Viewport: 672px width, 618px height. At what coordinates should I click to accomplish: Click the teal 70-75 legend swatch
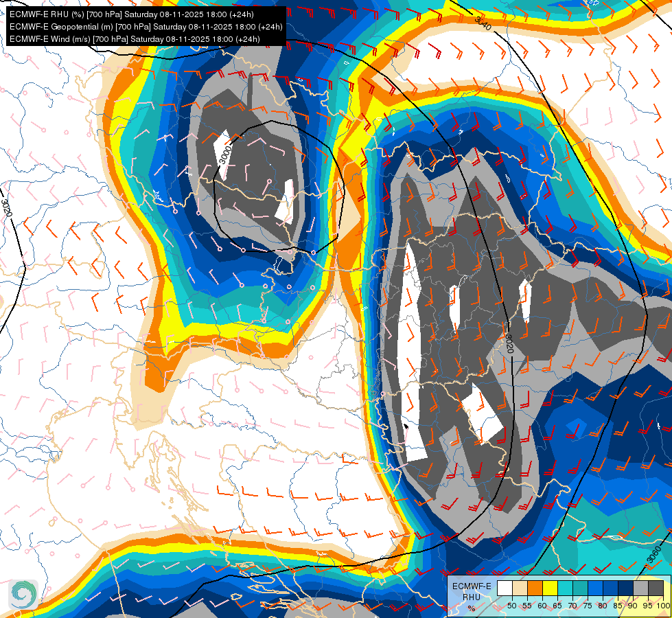[580, 588]
